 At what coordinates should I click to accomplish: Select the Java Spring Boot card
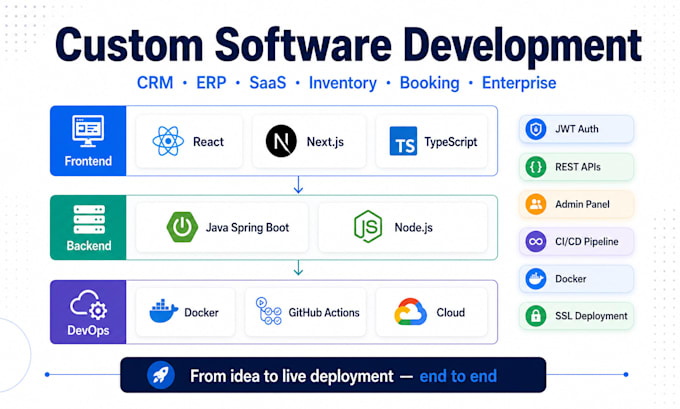click(x=222, y=227)
